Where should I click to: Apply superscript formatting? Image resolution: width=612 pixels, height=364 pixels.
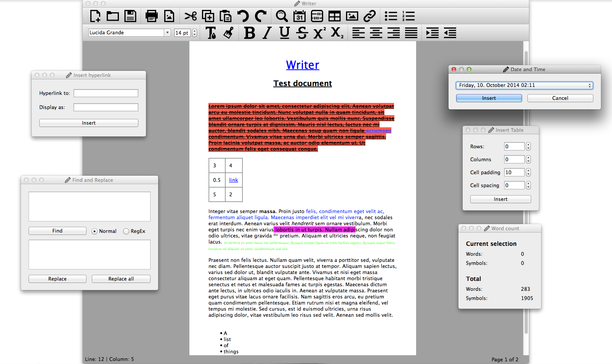click(x=320, y=33)
